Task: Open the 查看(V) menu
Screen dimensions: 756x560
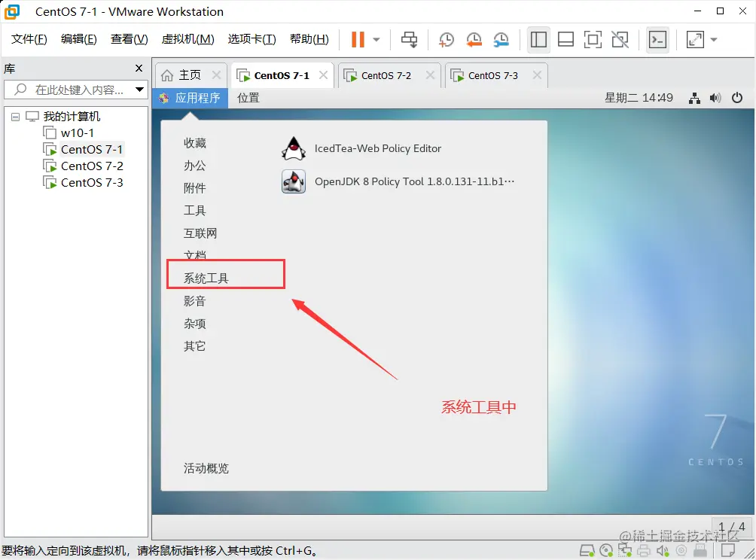Action: 130,39
